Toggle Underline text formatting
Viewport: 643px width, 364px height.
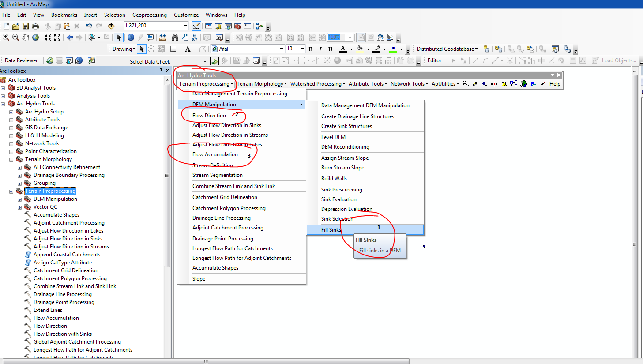coord(330,49)
